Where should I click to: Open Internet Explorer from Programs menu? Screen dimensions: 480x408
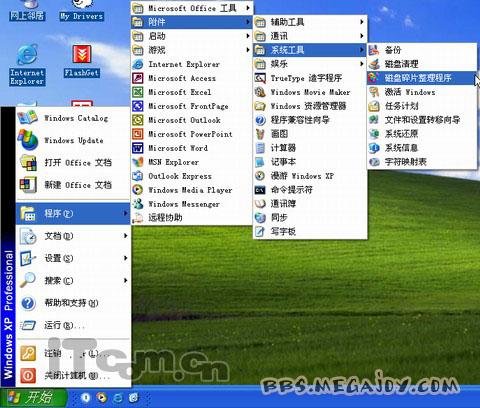pos(192,64)
